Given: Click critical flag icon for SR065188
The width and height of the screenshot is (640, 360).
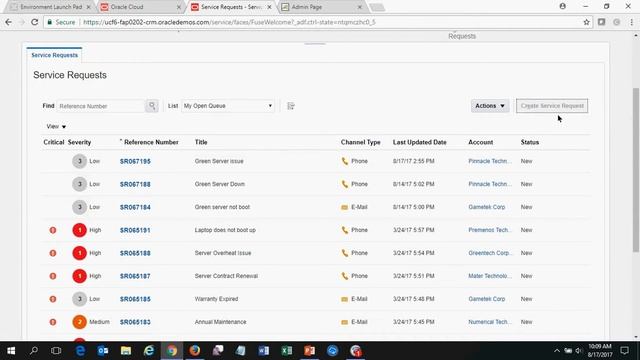Looking at the screenshot, I should pyautogui.click(x=53, y=253).
